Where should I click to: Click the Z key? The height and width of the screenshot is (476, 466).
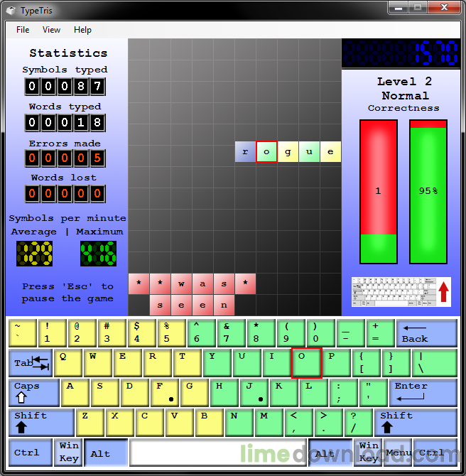[90, 422]
